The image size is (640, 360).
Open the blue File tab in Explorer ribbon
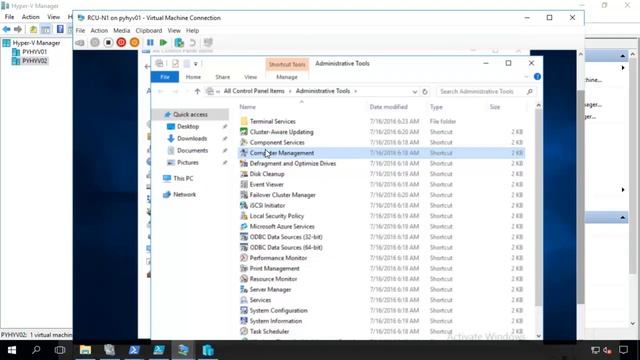click(165, 77)
